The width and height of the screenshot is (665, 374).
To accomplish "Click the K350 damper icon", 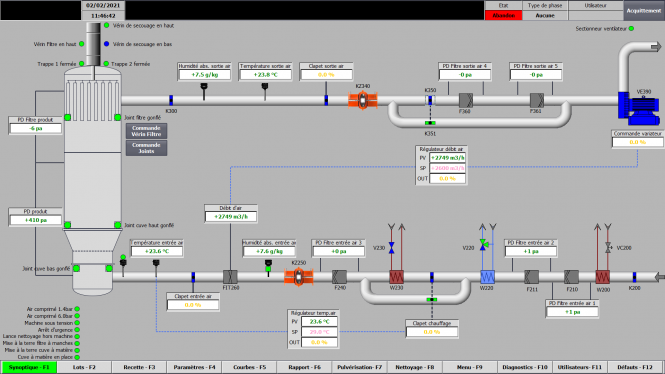I will pos(430,100).
